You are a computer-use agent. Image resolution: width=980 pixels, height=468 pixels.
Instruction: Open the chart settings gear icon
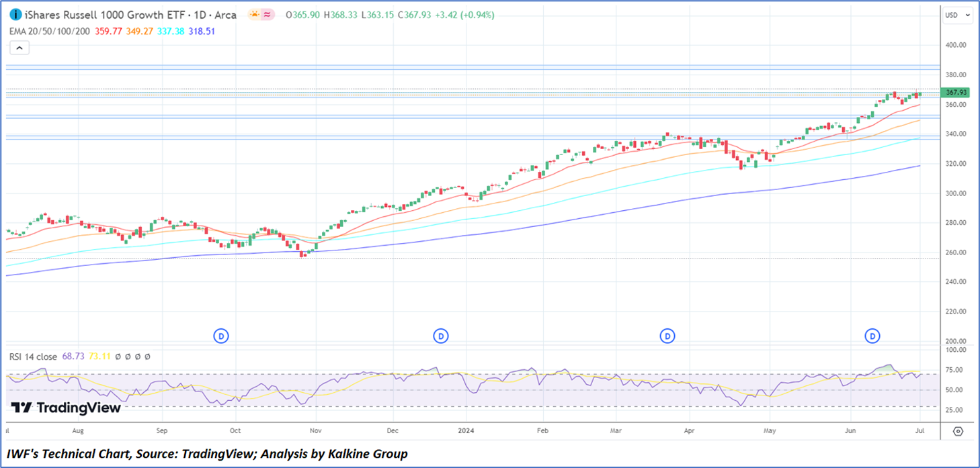click(x=958, y=431)
